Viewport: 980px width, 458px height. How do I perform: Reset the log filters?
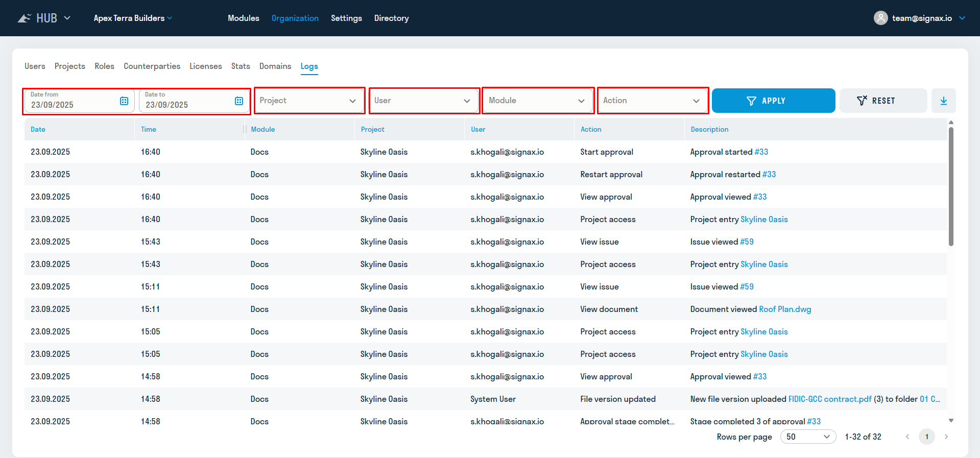click(x=883, y=101)
